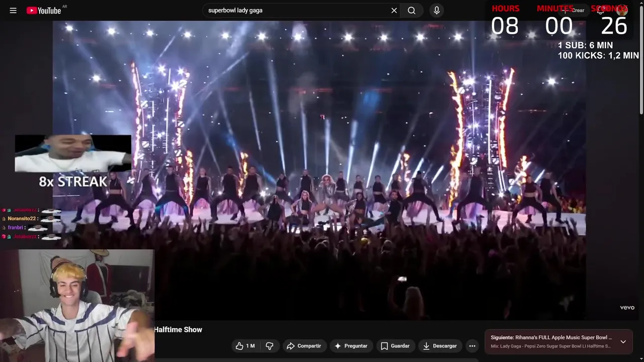
Task: Click the streamer webcam overlay
Action: 77,306
